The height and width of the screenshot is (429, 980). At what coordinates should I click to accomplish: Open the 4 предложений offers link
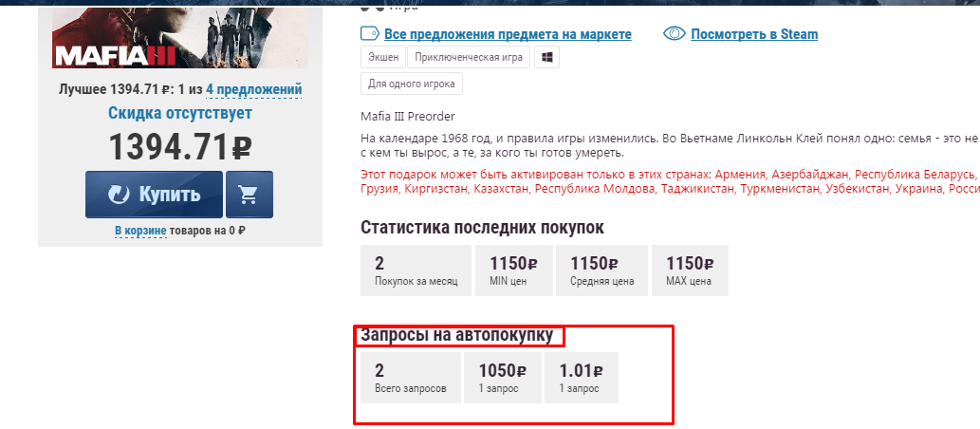tap(253, 89)
